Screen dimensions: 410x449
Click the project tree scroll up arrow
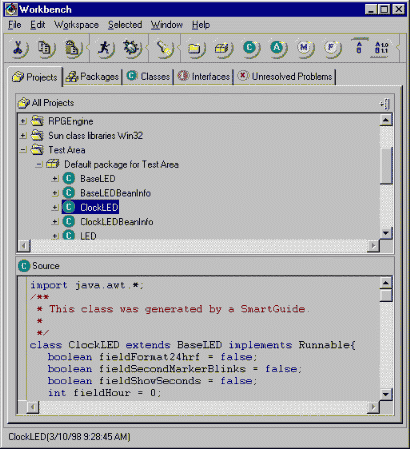386,120
